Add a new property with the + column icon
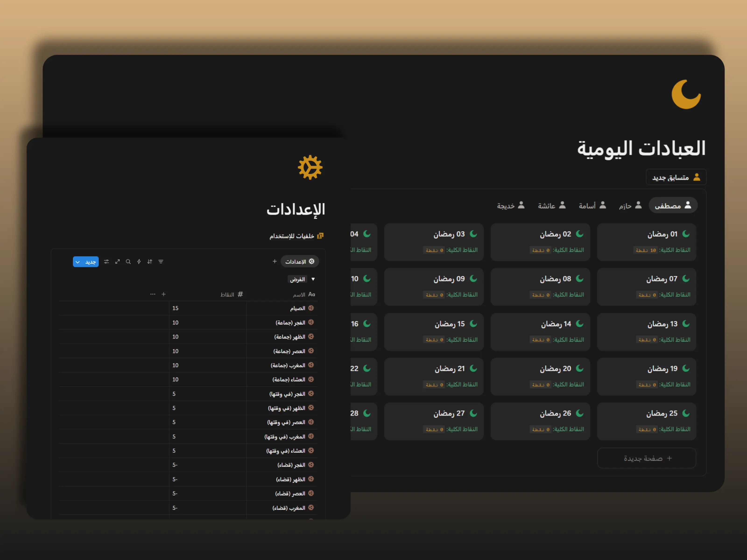The height and width of the screenshot is (560, 747). point(163,294)
